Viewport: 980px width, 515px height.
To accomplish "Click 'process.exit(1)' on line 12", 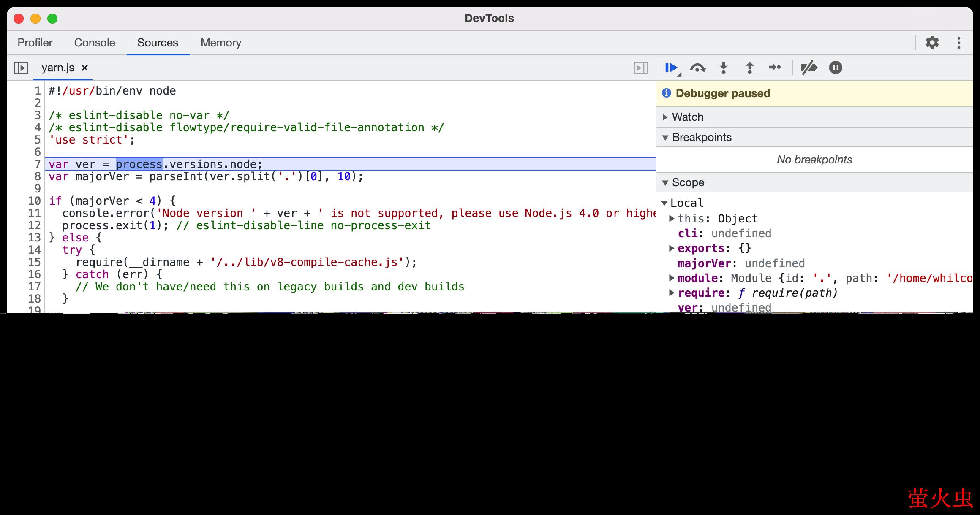I will [112, 225].
